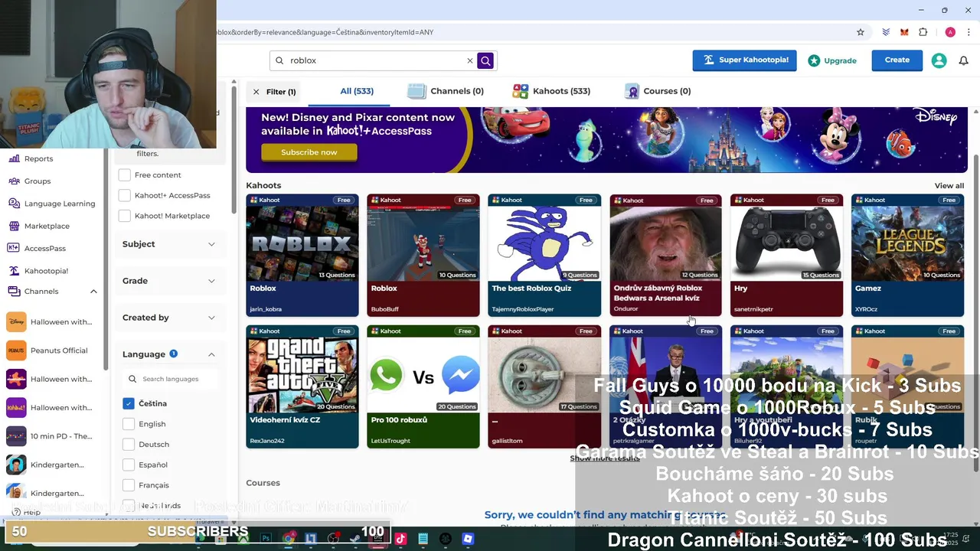
Task: Check the Español language checkbox
Action: (x=129, y=465)
